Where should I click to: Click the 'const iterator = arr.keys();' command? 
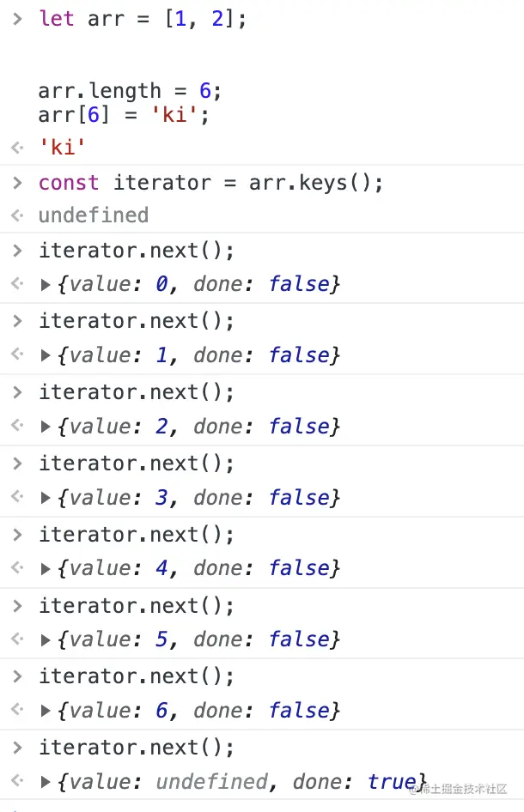(210, 183)
